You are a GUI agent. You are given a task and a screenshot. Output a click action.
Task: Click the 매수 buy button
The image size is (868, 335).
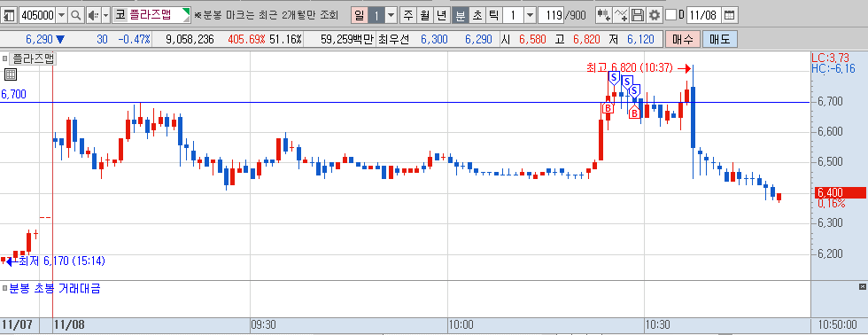683,39
